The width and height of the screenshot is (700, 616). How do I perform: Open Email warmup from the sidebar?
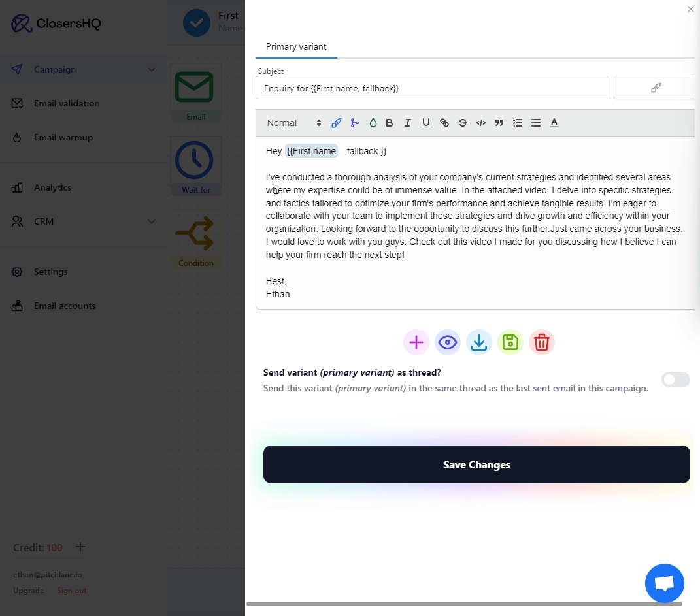(x=63, y=137)
